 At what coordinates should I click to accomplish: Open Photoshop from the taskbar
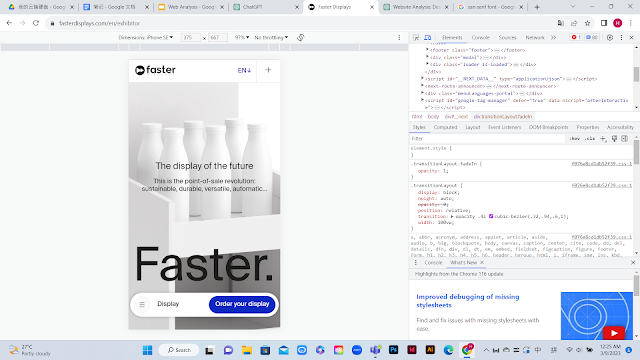point(393,350)
